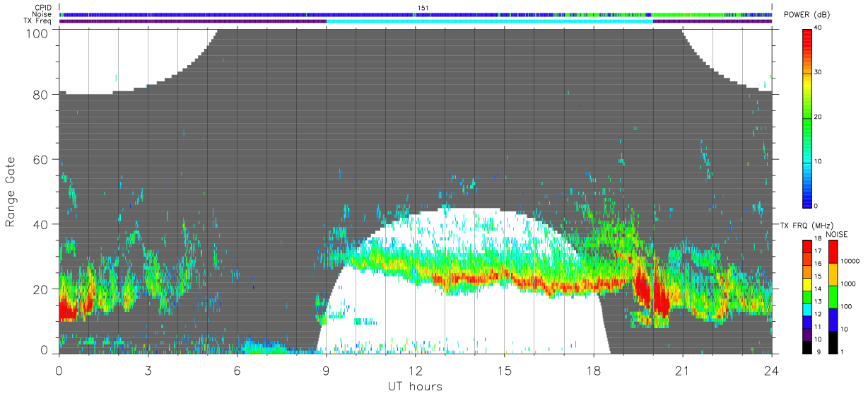This screenshot has width=868, height=401.
Task: Click x-axis tick label "21"
Action: 683,371
